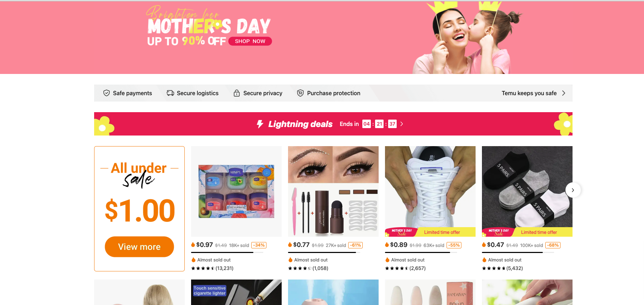Open Lightning deals via countdown chevron
Image resolution: width=644 pixels, height=305 pixels.
402,124
